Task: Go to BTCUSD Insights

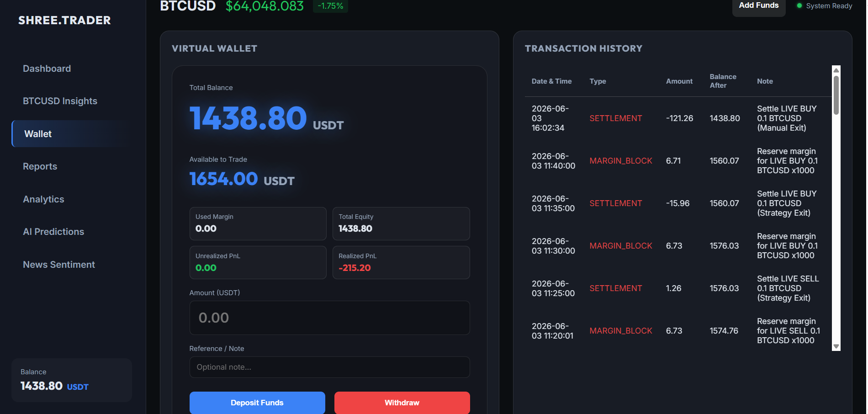Action: (x=60, y=101)
